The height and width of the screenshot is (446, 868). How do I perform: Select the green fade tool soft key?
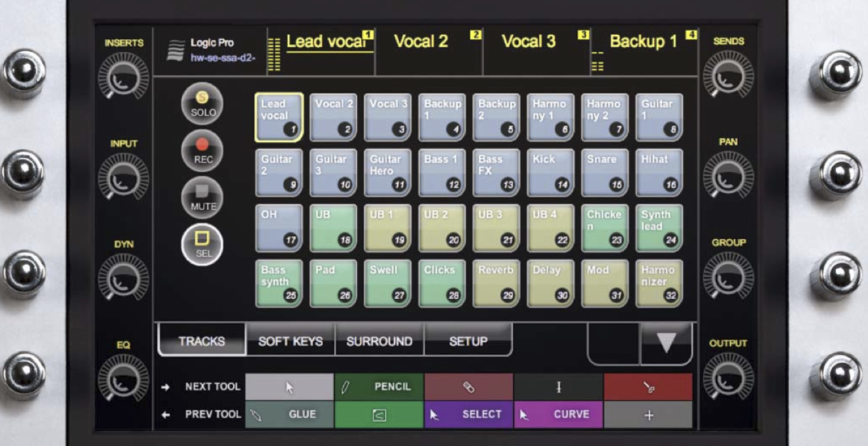click(379, 415)
